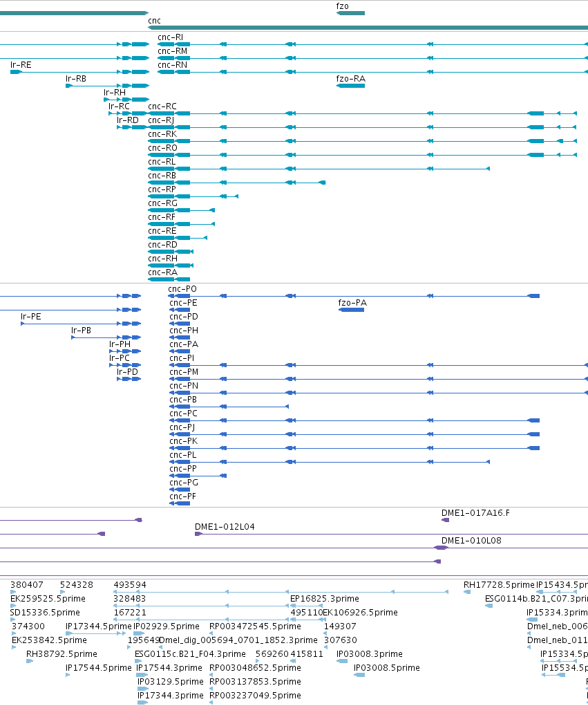Click the cnc-RB transcript label
588x706 pixels.
162,176
